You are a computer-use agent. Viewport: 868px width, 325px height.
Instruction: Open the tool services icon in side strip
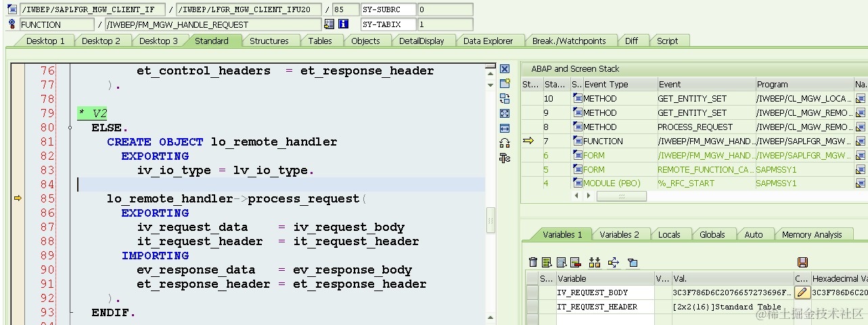coord(505,158)
